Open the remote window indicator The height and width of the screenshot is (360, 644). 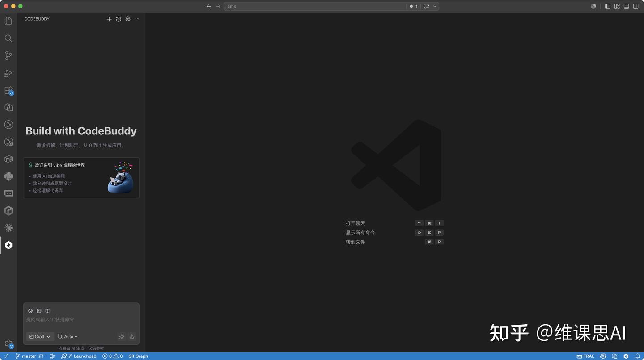[x=6, y=356]
